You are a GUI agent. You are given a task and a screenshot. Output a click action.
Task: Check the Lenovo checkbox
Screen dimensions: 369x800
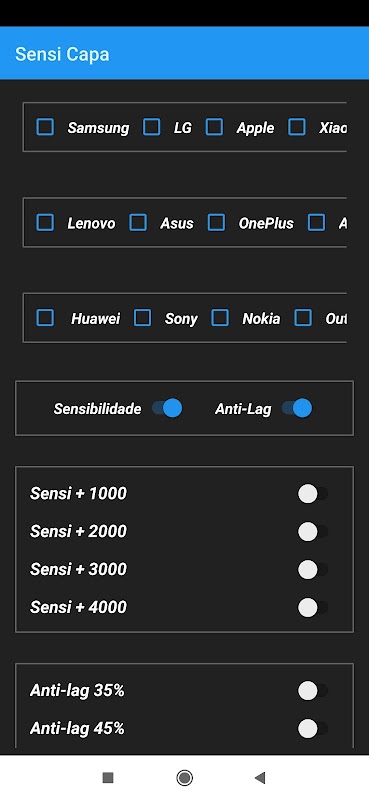click(45, 222)
